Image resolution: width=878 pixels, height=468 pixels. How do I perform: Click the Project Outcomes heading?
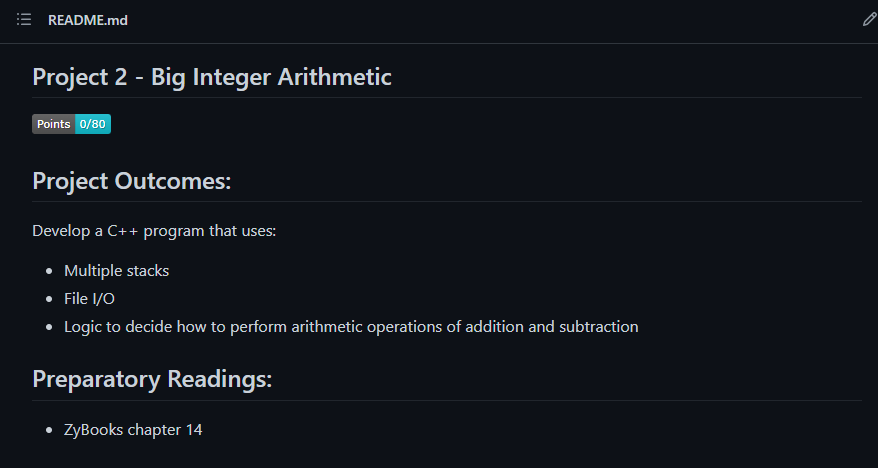click(132, 181)
